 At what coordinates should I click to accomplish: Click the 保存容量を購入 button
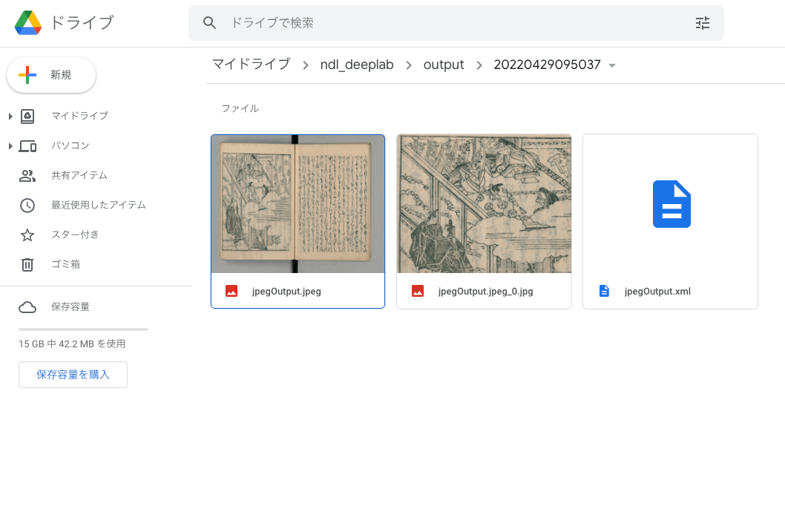tap(73, 375)
